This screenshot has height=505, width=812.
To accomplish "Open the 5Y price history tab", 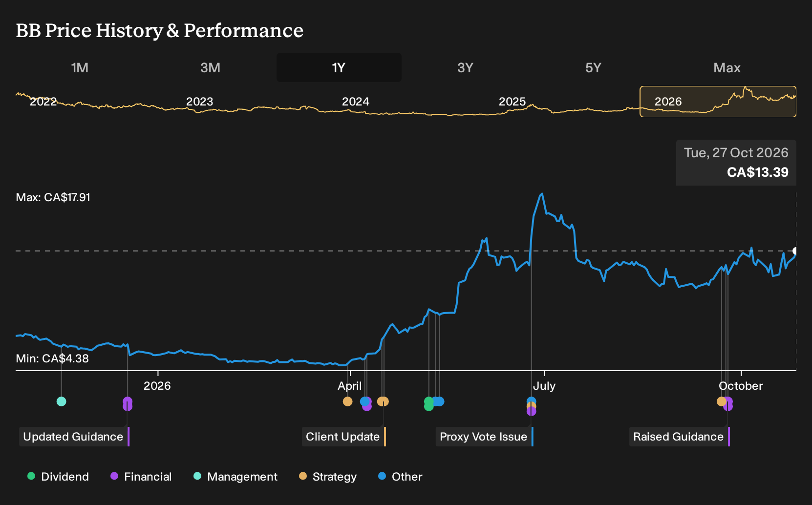I will (x=593, y=67).
